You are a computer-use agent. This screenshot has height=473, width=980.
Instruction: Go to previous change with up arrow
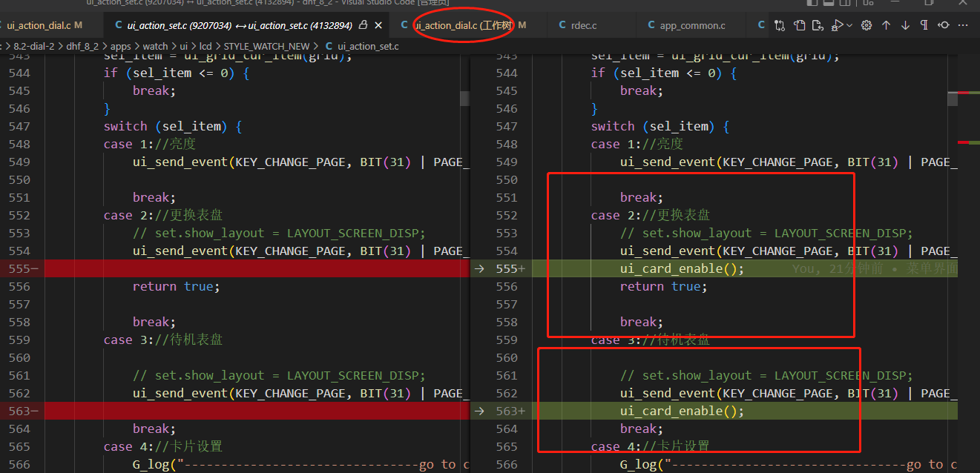pos(886,25)
